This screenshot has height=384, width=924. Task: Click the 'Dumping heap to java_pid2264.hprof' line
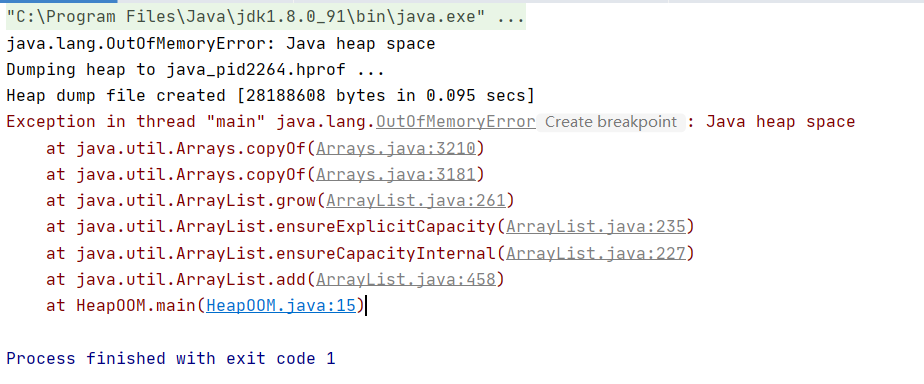(195, 70)
